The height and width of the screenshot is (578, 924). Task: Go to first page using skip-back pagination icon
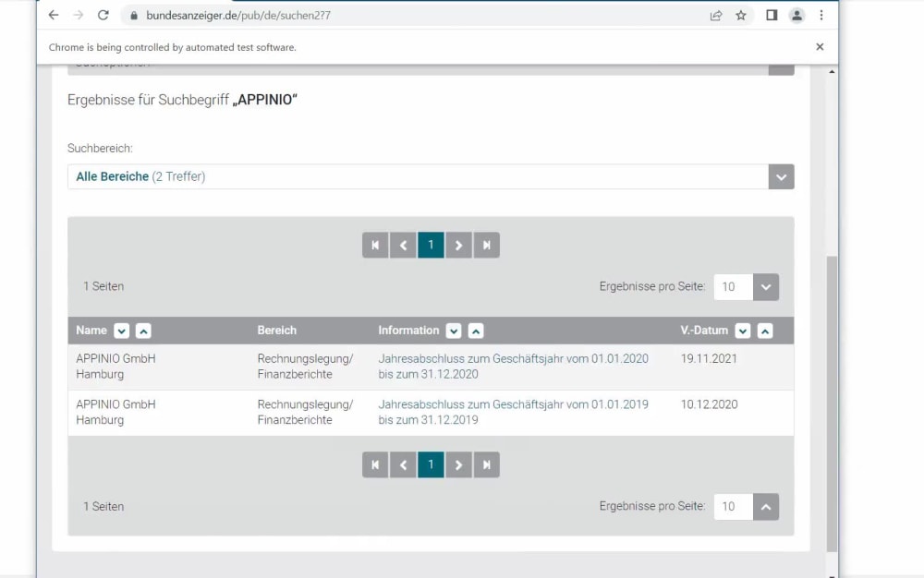pos(375,245)
